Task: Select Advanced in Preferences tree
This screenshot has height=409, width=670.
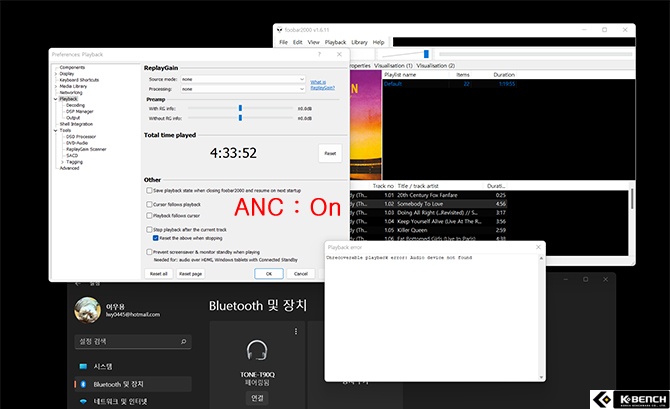Action: 69,168
